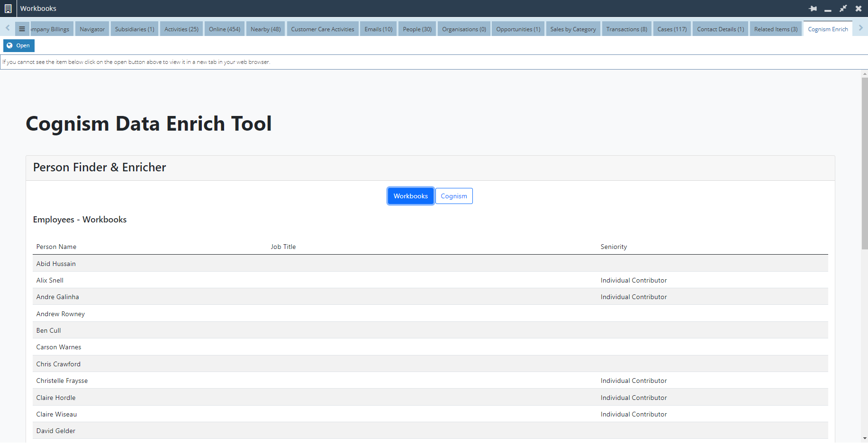The image size is (868, 443).
Task: Click the Person Finder & Enricher heading
Action: (99, 168)
